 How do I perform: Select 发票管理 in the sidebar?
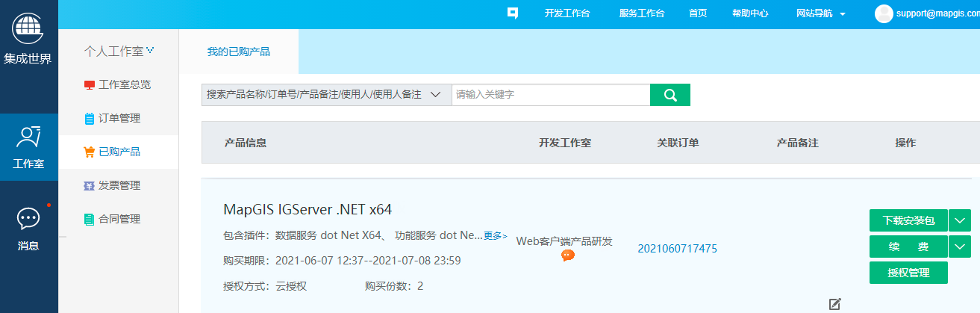(x=119, y=186)
